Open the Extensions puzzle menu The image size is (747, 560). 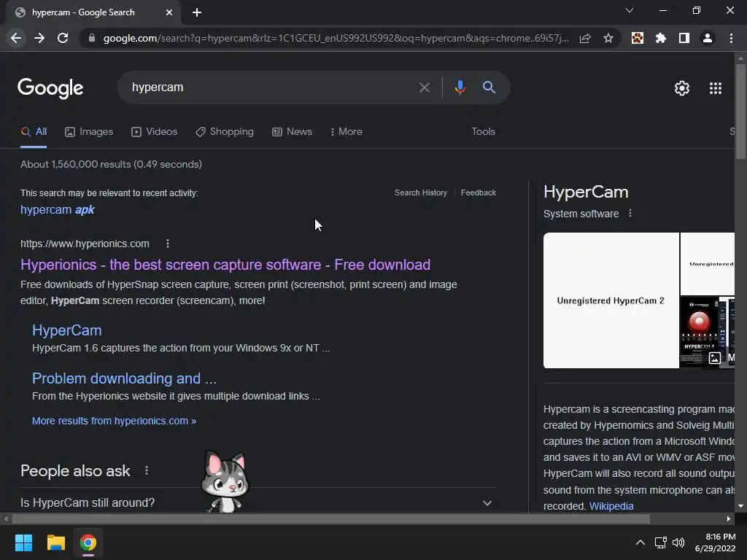click(x=661, y=38)
